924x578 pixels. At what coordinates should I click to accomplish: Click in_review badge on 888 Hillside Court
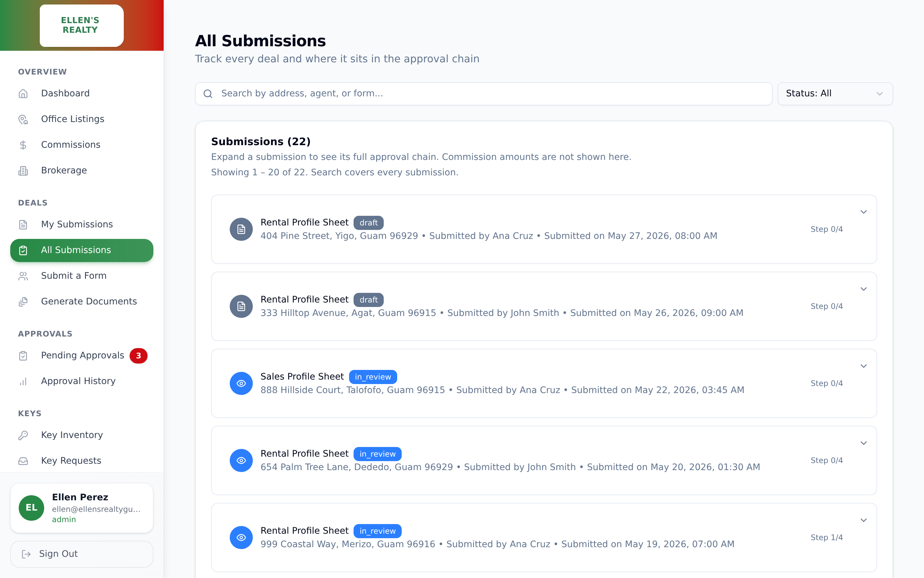[x=373, y=377]
